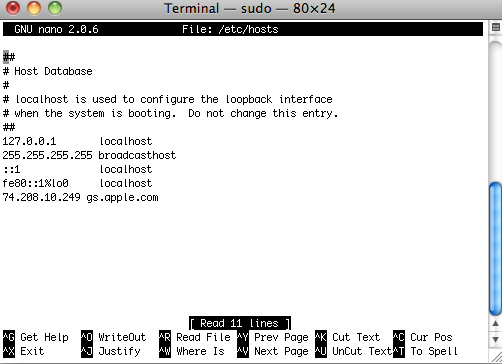Click the blue vertical scrollbar thumb
The image size is (502, 364).
[x=496, y=248]
